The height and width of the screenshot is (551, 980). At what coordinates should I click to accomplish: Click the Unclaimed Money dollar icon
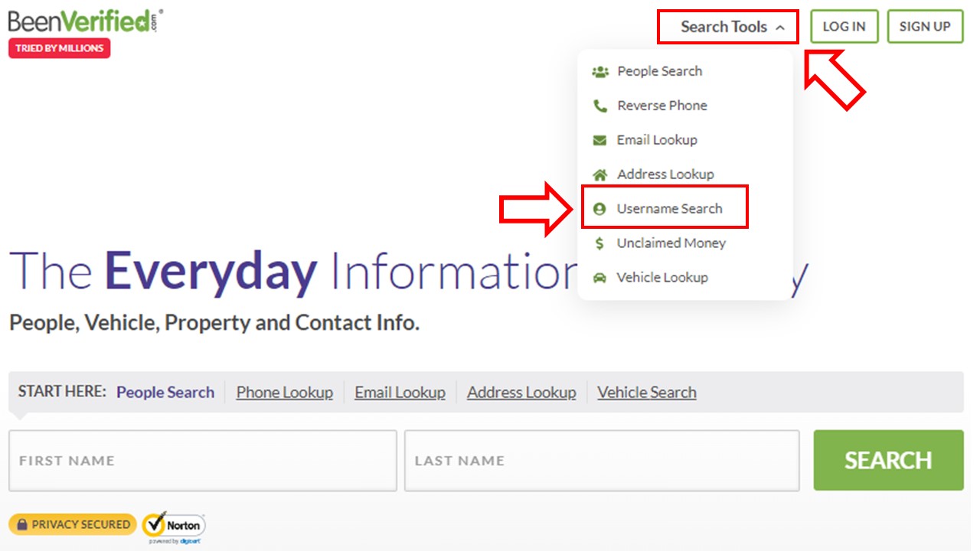click(x=600, y=243)
